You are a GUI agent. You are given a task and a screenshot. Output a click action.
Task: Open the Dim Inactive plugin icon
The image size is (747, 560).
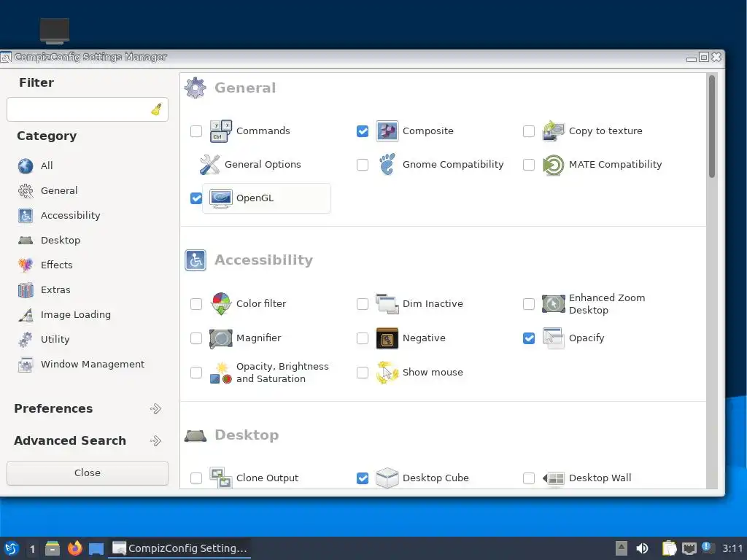pyautogui.click(x=387, y=304)
